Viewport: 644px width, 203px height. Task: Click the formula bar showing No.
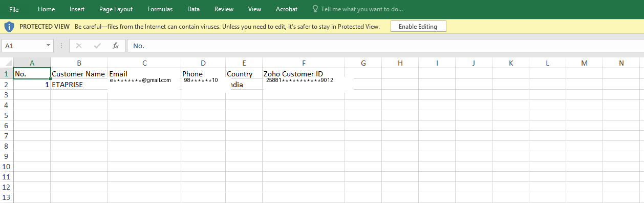(x=385, y=46)
